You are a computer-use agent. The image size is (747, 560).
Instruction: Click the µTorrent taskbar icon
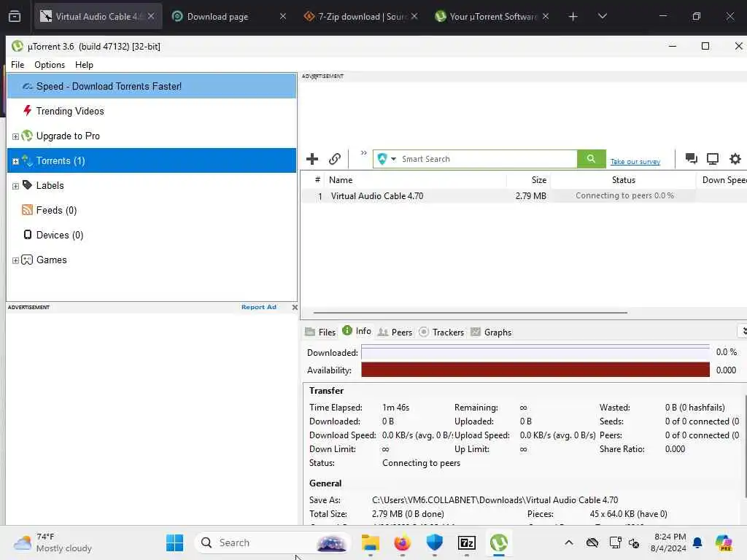499,542
